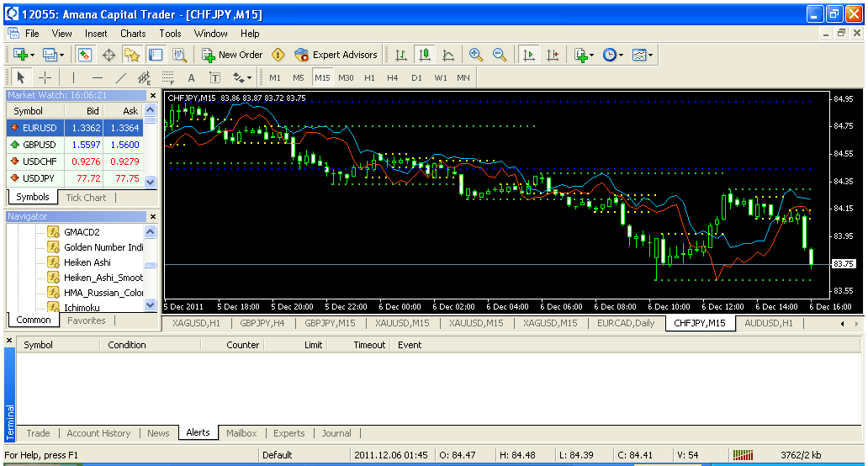Image resolution: width=868 pixels, height=466 pixels.
Task: Open the Charts menu
Action: click(x=133, y=34)
